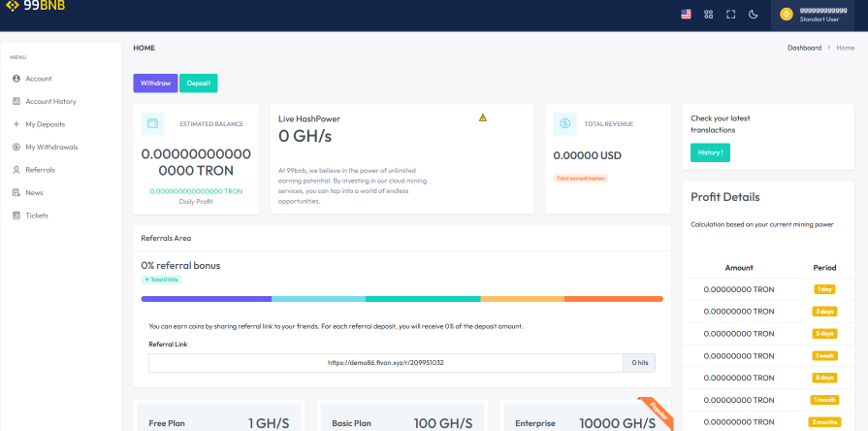Image resolution: width=868 pixels, height=431 pixels.
Task: Click the yellow warning icon near Live HashPower
Action: [483, 117]
